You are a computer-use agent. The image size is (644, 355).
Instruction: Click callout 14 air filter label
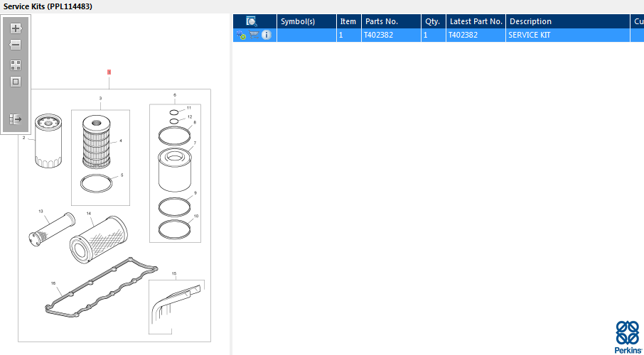point(89,214)
